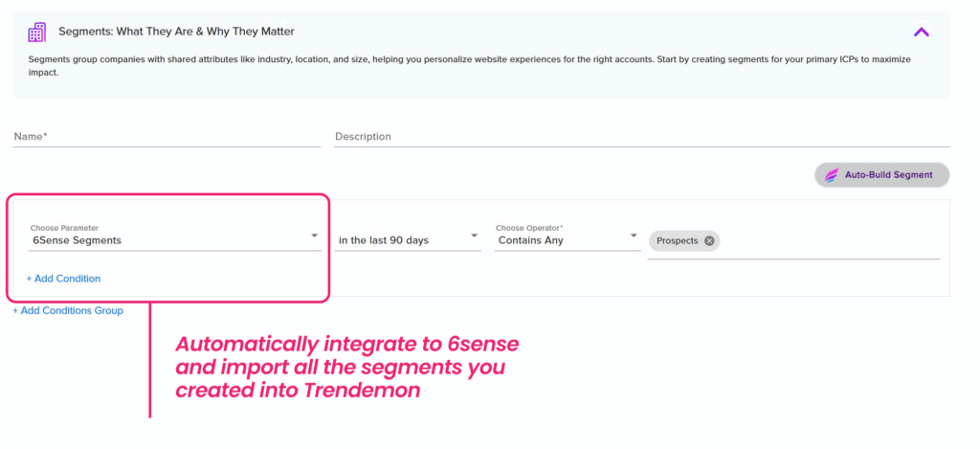Viewport: 980px width, 449px height.
Task: Click the + Add Conditions Group link
Action: pos(68,310)
